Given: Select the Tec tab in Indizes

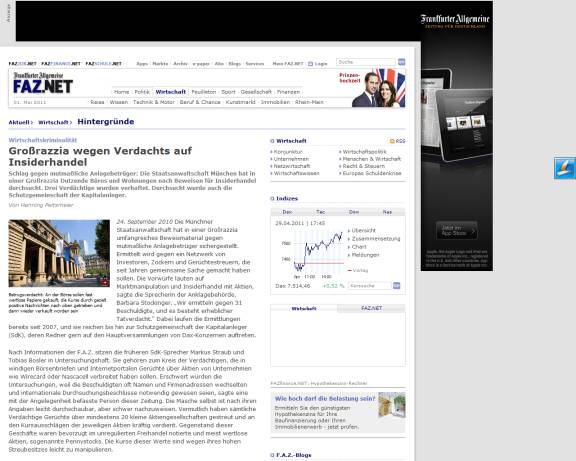Looking at the screenshot, I should [x=321, y=212].
